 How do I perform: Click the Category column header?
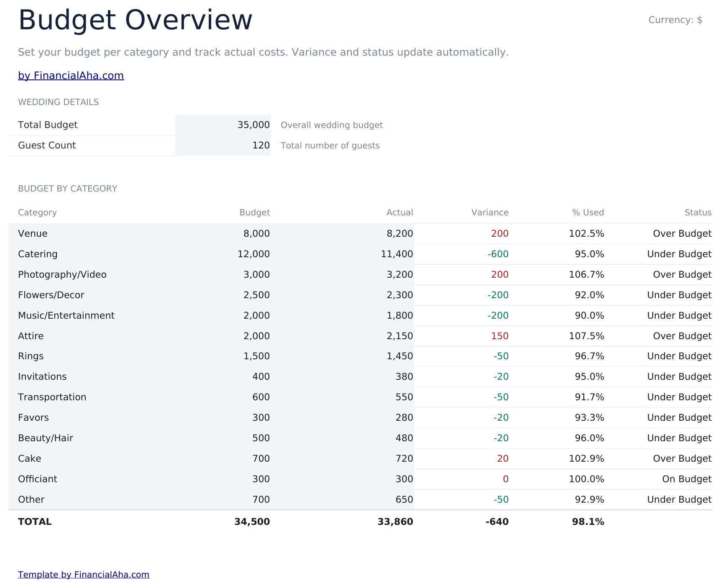(37, 213)
